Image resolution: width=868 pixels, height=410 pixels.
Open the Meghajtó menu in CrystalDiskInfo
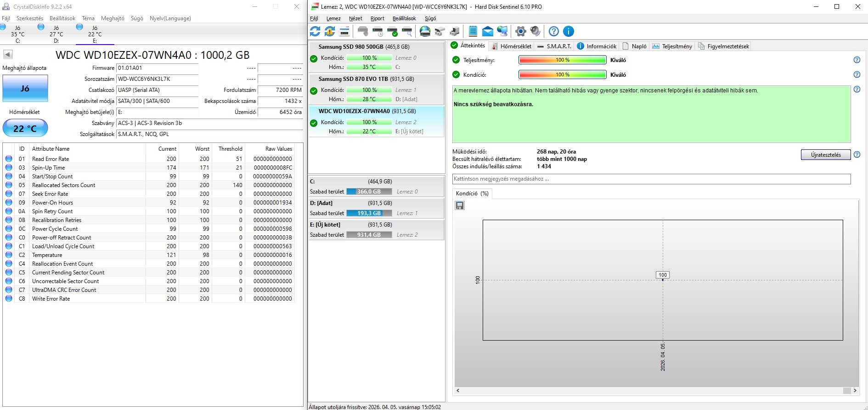tap(113, 18)
